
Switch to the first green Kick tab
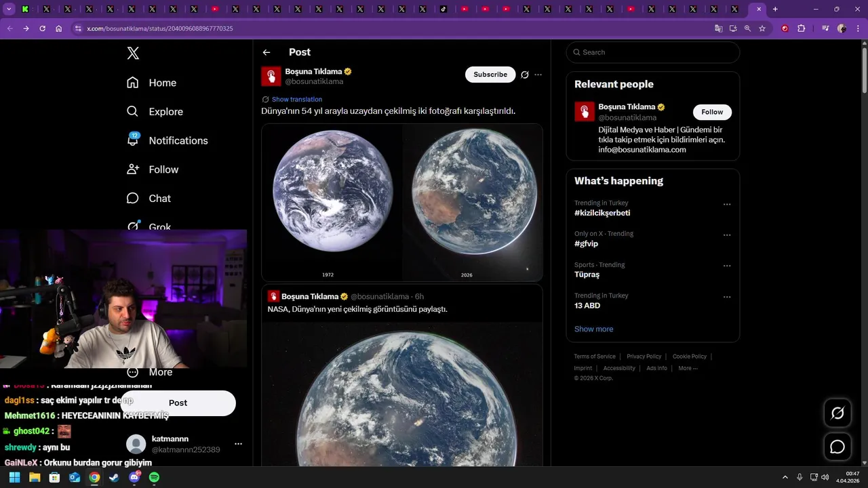click(25, 9)
